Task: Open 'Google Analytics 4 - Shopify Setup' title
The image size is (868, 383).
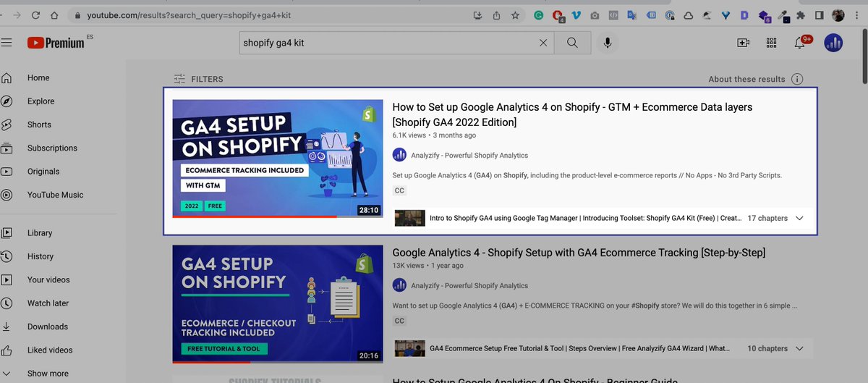Action: (579, 253)
